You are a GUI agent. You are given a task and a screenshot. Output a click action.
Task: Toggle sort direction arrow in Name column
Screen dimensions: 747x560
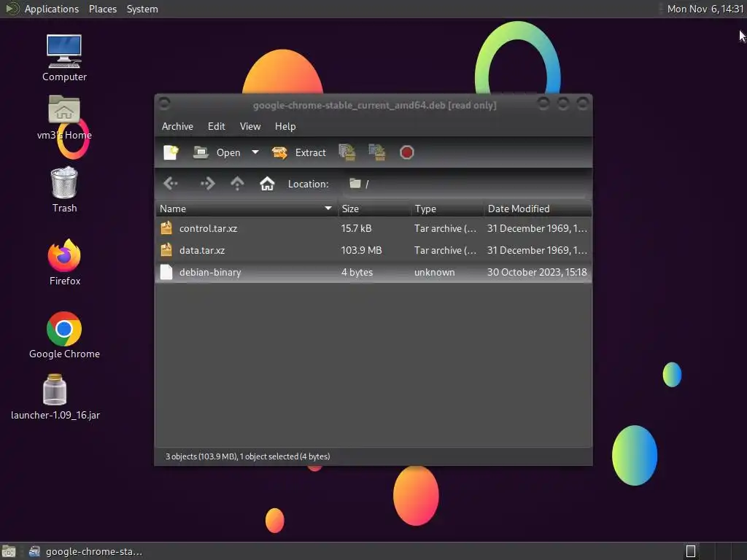click(328, 209)
